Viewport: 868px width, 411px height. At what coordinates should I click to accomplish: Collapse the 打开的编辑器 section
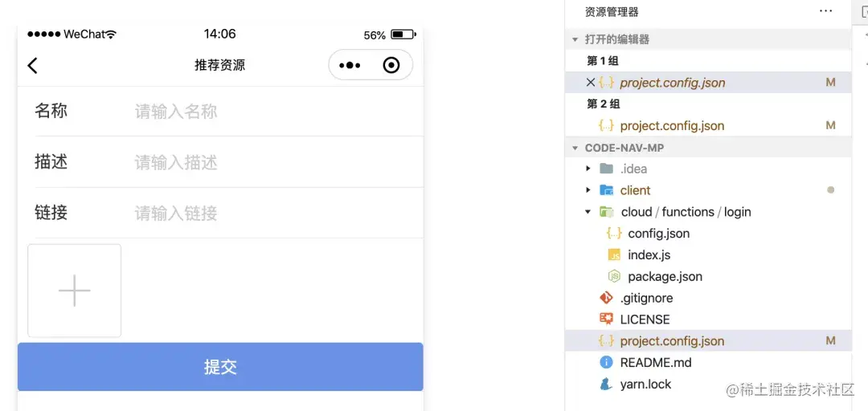coord(575,39)
